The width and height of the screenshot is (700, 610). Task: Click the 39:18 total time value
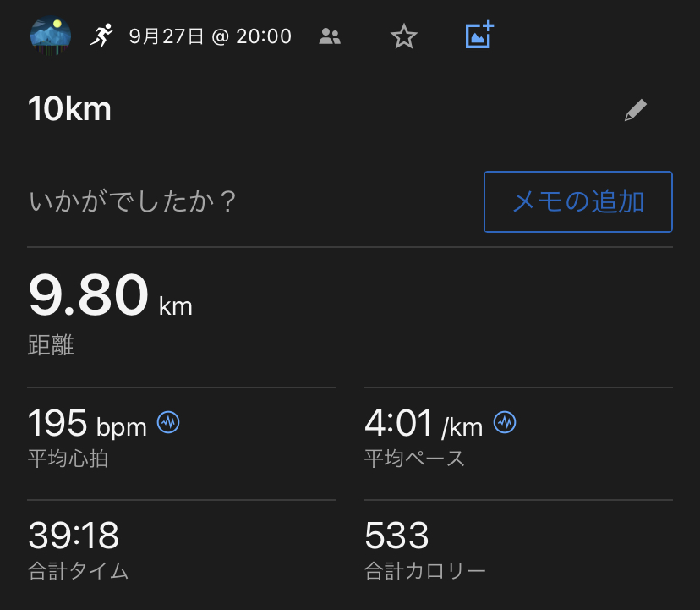[x=74, y=535]
